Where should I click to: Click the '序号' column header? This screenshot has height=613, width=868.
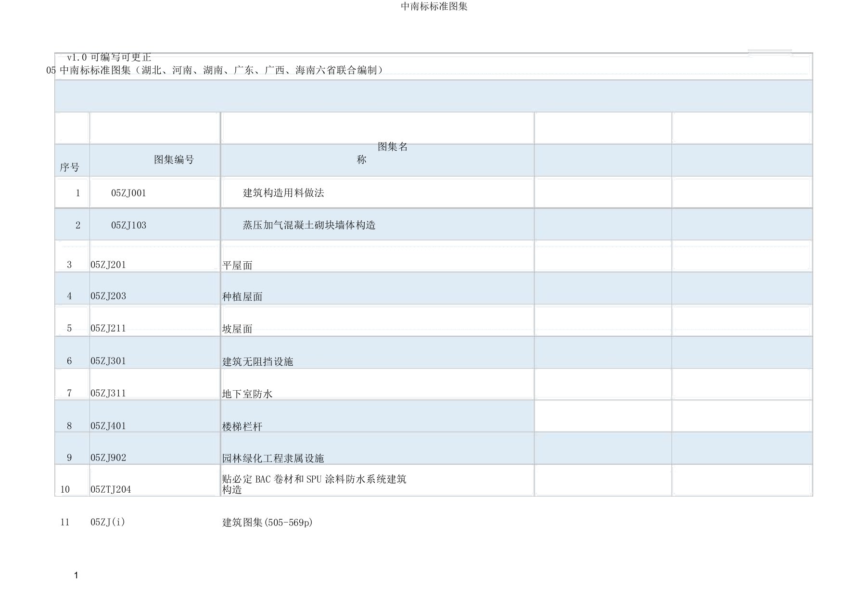click(69, 167)
